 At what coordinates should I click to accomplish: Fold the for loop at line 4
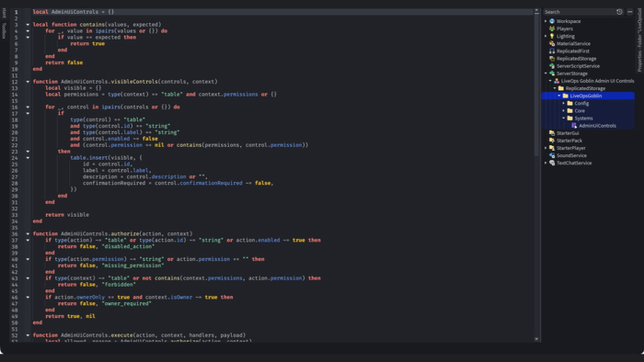(28, 30)
